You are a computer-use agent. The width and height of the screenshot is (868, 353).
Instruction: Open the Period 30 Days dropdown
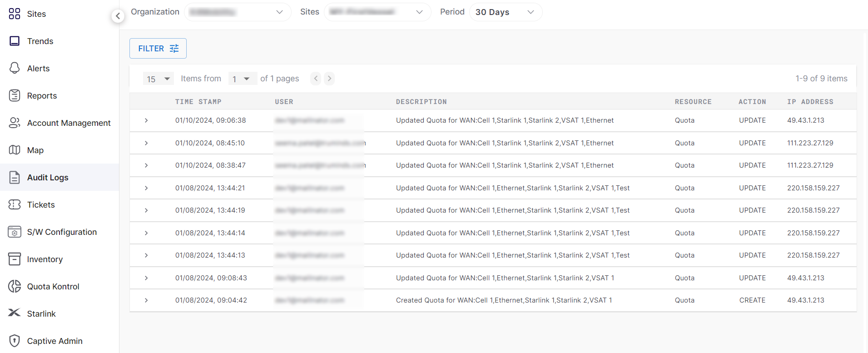pos(505,12)
